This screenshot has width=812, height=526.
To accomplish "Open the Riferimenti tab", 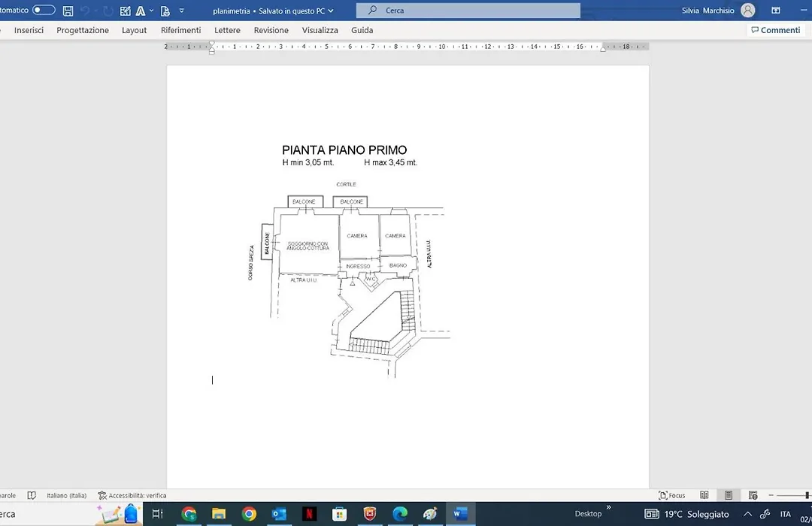I will coord(180,30).
